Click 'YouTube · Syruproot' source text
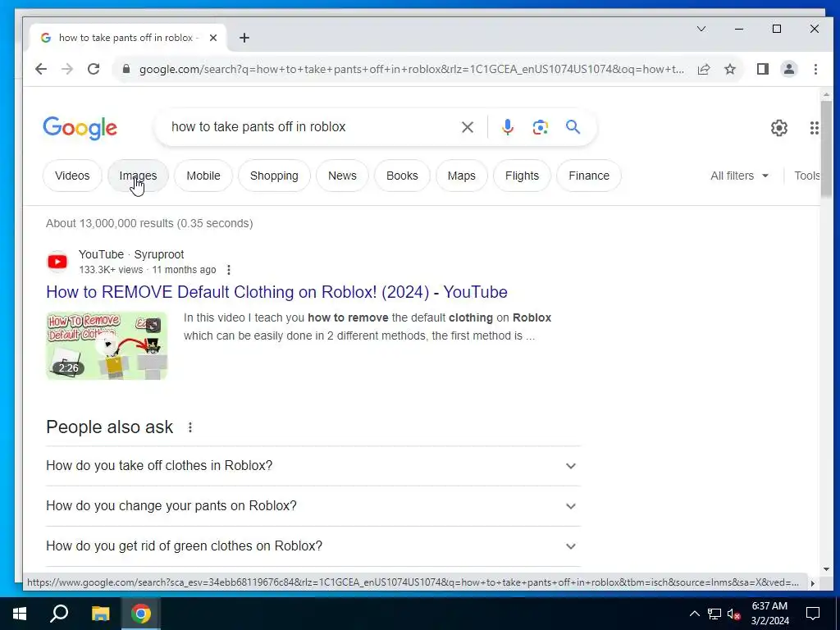The height and width of the screenshot is (630, 840). 131,254
